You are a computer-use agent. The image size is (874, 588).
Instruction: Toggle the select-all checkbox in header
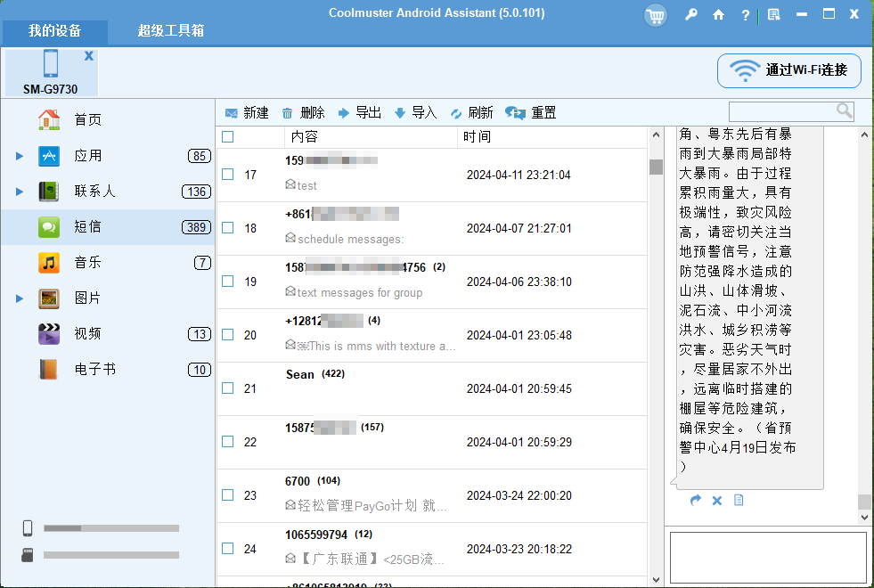point(227,136)
